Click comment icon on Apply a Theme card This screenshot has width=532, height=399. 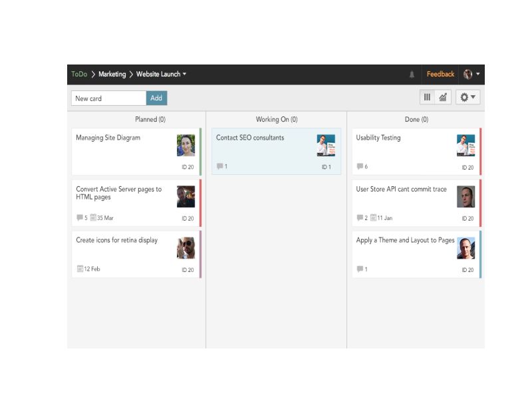click(x=360, y=269)
